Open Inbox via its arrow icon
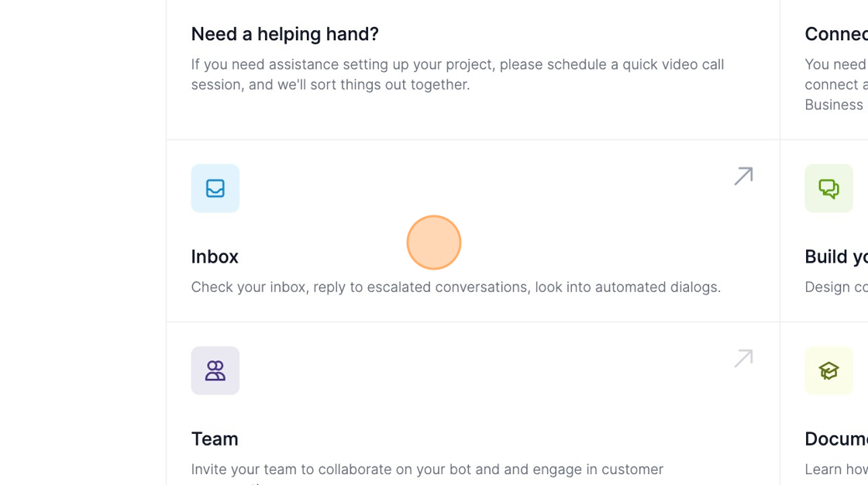Screen dimensions: 868x485 [x=743, y=176]
